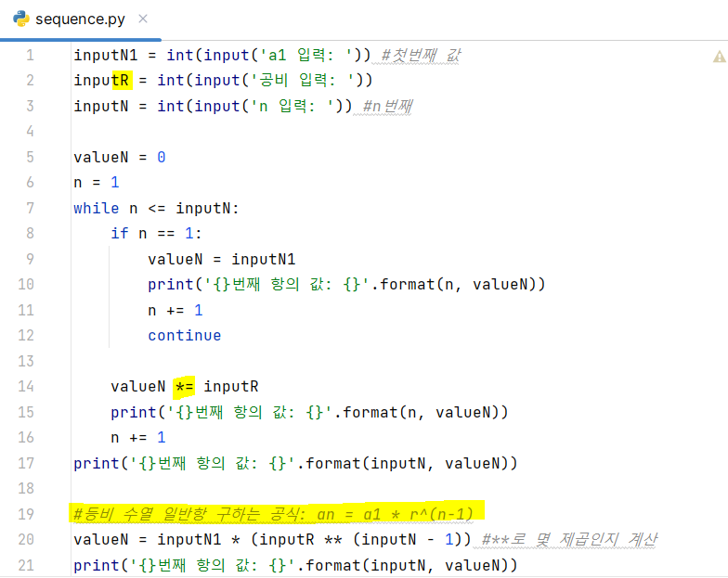Click the print statement on line 21
This screenshot has height=578, width=728.
pyautogui.click(x=295, y=565)
